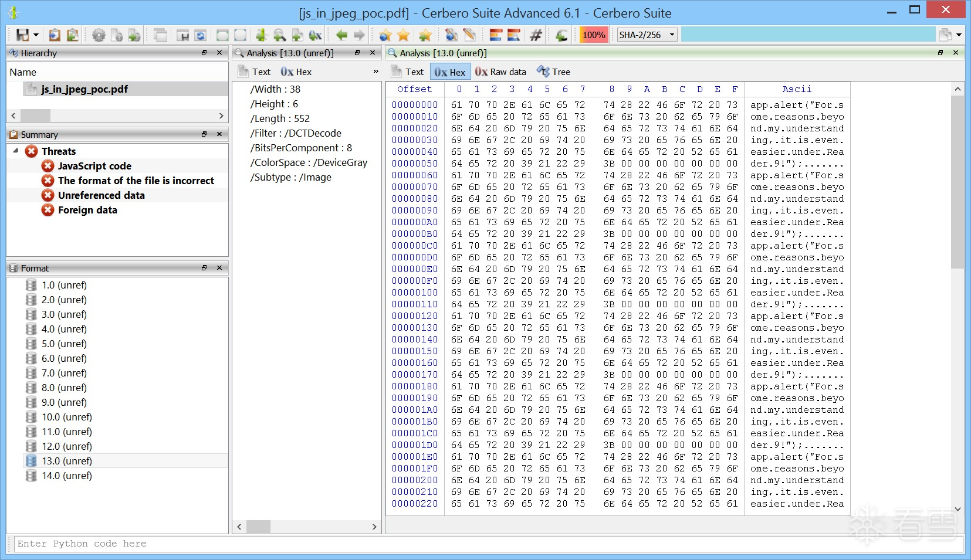Viewport: 971px width, 560px height.
Task: Click the clipboard with green plus icon
Action: 73,35
